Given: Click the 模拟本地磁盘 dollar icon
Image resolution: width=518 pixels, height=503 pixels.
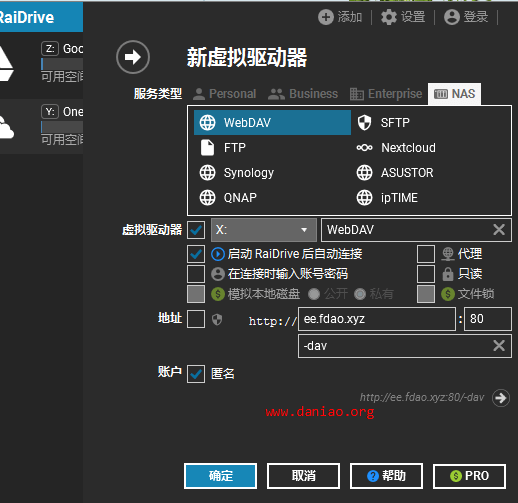Looking at the screenshot, I should coord(218,294).
